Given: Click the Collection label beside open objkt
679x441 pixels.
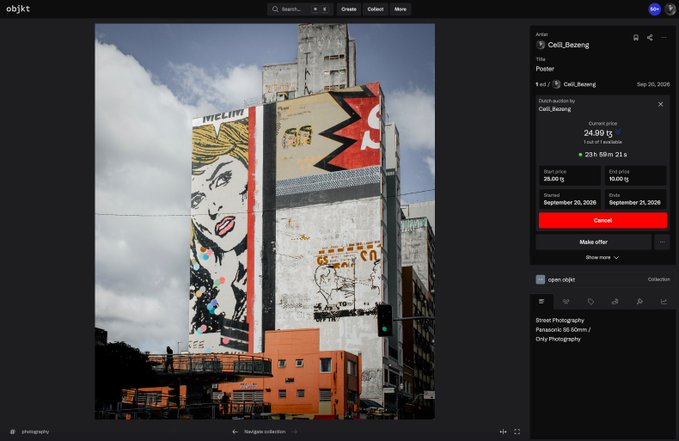Looking at the screenshot, I should click(x=659, y=279).
